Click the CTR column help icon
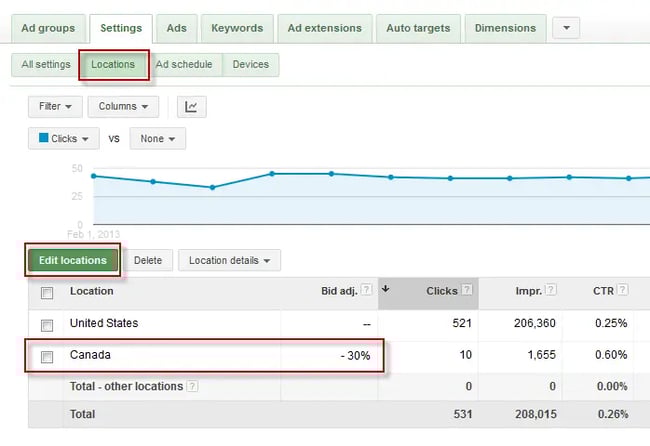The width and height of the screenshot is (650, 446). click(x=622, y=291)
